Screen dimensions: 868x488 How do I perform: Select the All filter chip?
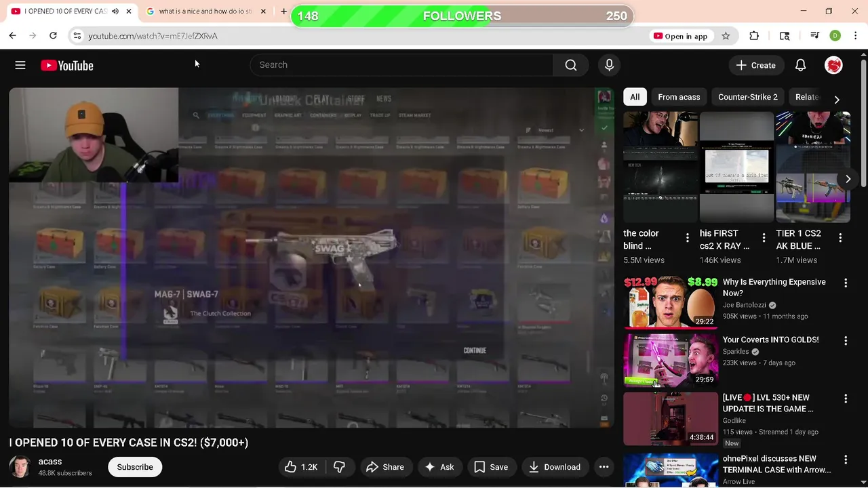click(635, 97)
